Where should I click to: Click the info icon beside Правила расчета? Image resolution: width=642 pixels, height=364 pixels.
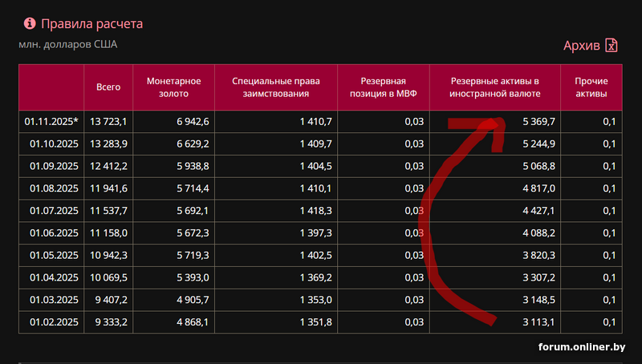(x=30, y=23)
